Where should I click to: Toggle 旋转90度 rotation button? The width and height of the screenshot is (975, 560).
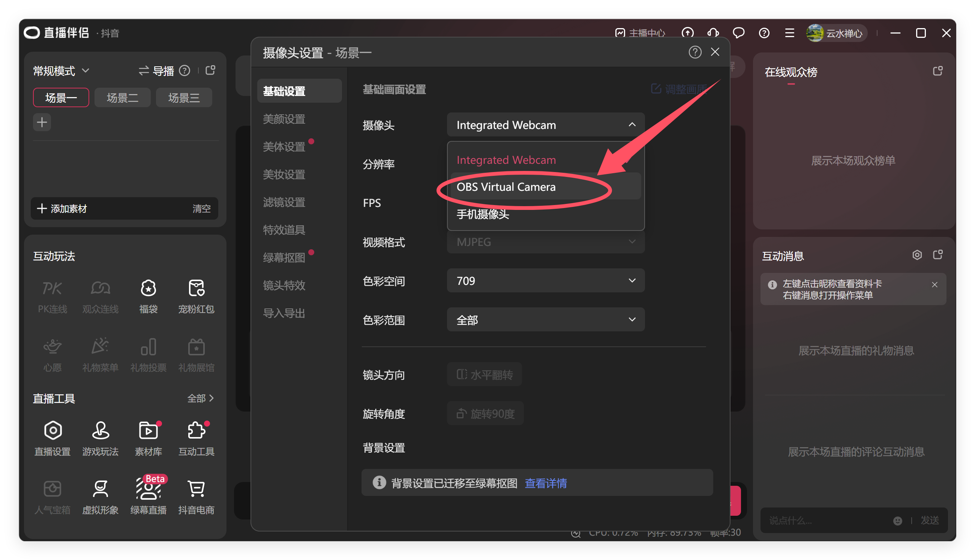pos(485,413)
